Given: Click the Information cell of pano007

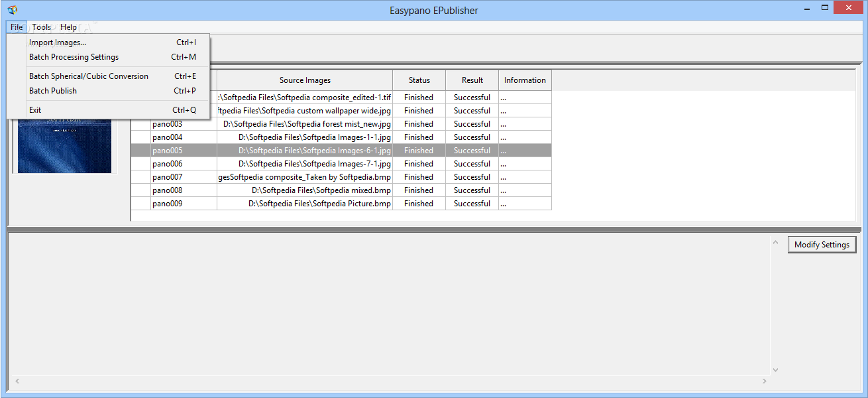Looking at the screenshot, I should point(525,177).
